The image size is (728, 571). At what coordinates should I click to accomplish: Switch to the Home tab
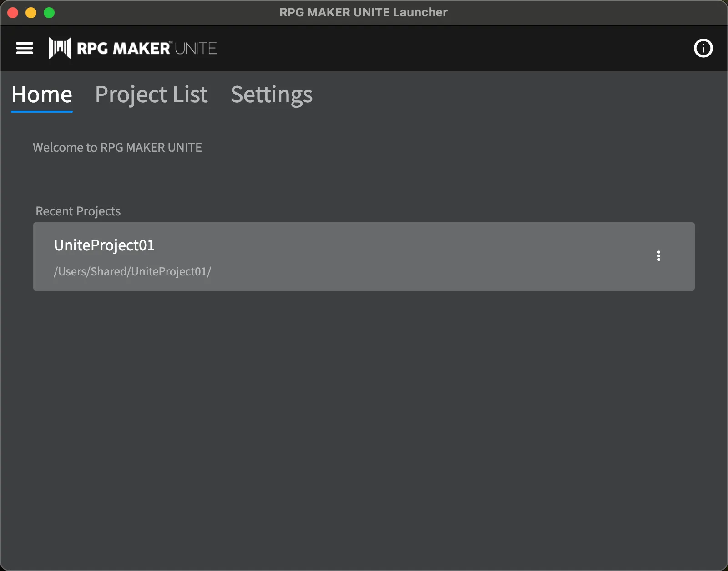tap(42, 95)
